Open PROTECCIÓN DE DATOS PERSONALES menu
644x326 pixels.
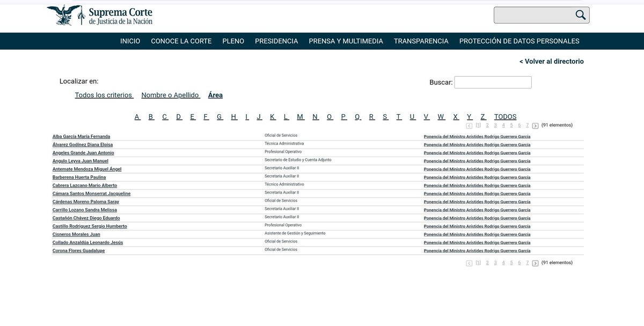(x=519, y=41)
